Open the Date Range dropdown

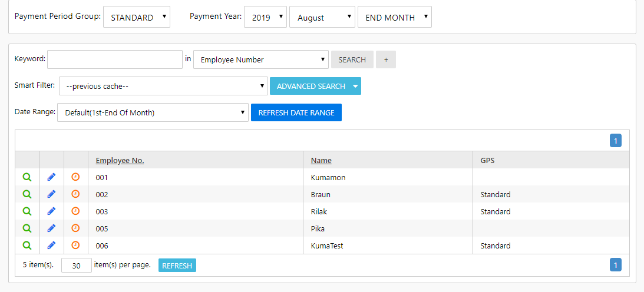[x=153, y=112]
